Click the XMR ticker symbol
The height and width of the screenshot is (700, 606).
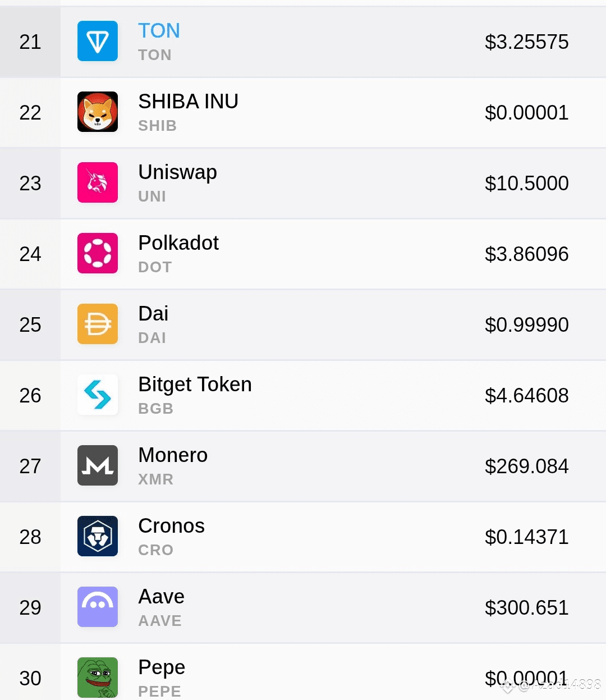coord(156,479)
